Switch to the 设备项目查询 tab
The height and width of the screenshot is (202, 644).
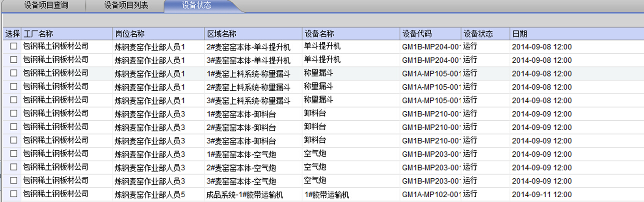(x=46, y=6)
